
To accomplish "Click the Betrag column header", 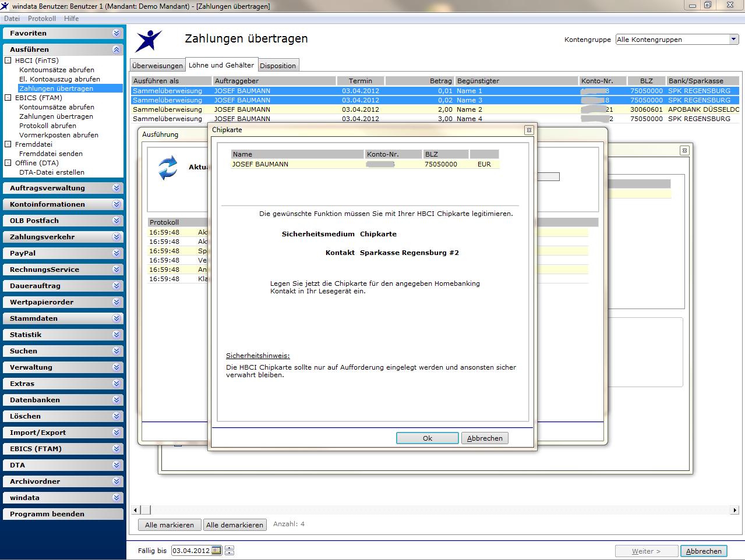I will point(419,81).
